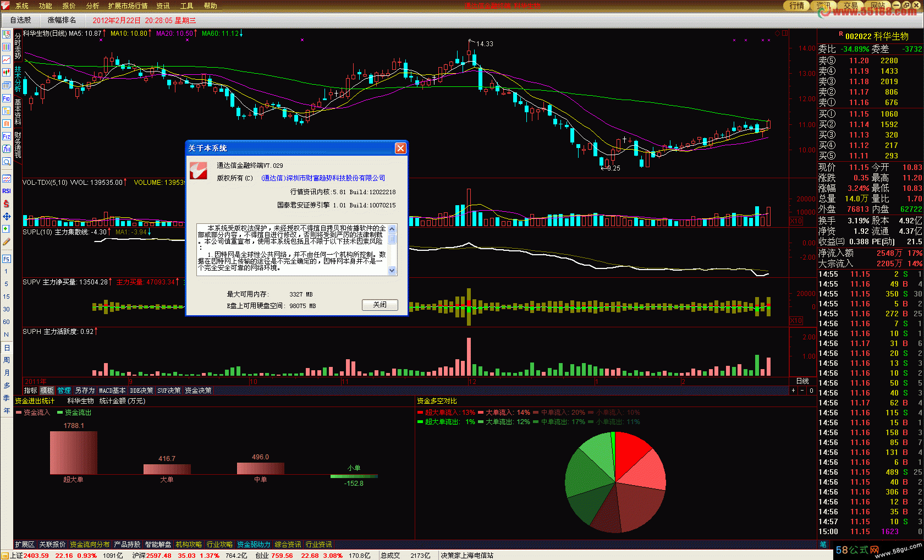
Task: Click the 交易 gold header button
Action: [851, 6]
